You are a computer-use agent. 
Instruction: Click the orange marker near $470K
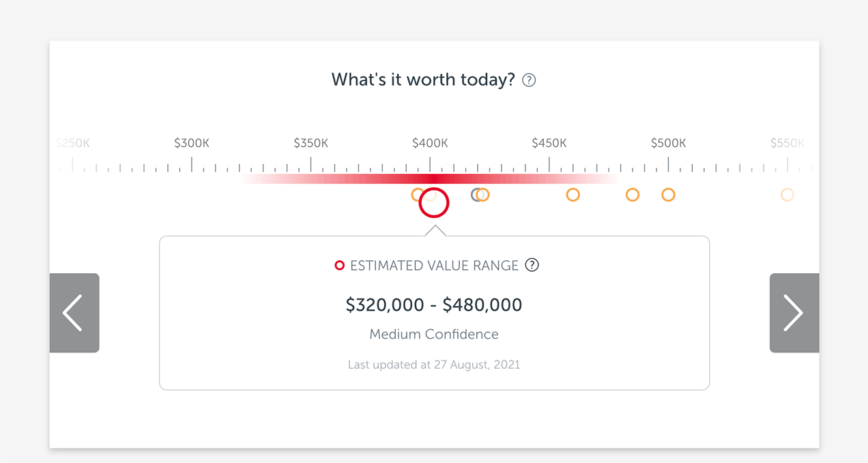point(632,195)
